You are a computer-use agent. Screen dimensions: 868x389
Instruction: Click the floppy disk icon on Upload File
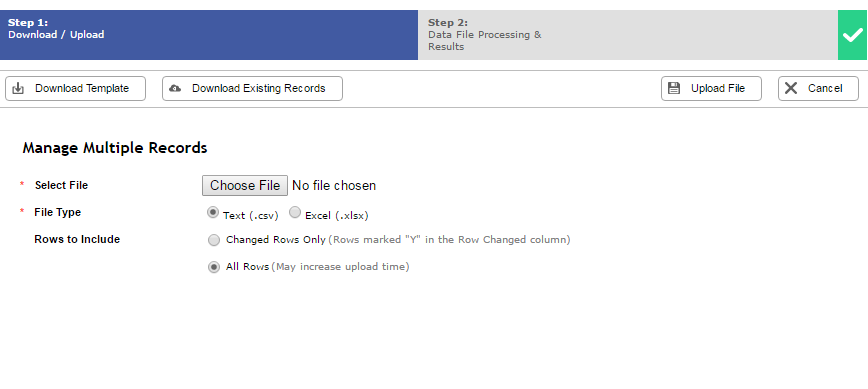point(674,89)
